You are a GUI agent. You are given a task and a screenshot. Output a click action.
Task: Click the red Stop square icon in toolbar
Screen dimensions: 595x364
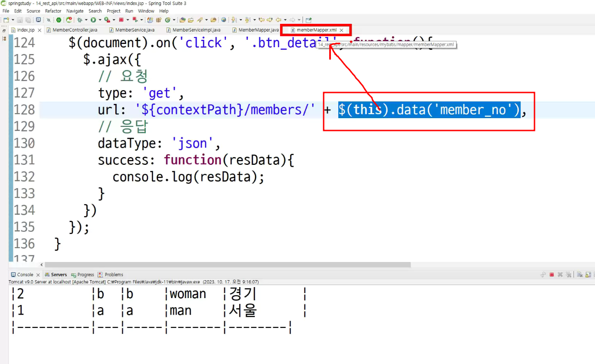coord(121,20)
